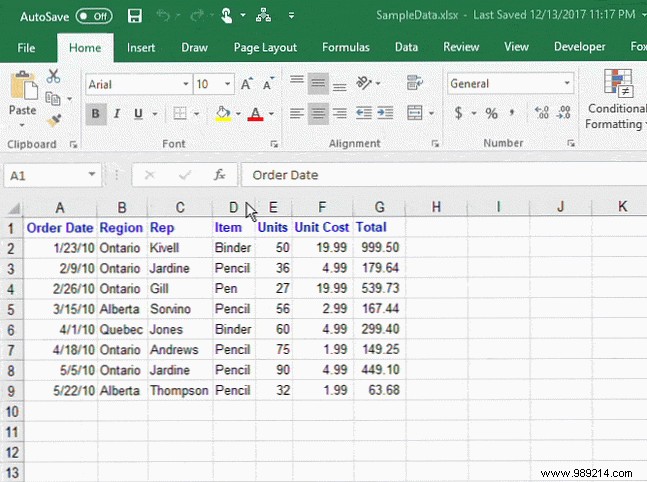Open the File tab

tap(26, 48)
